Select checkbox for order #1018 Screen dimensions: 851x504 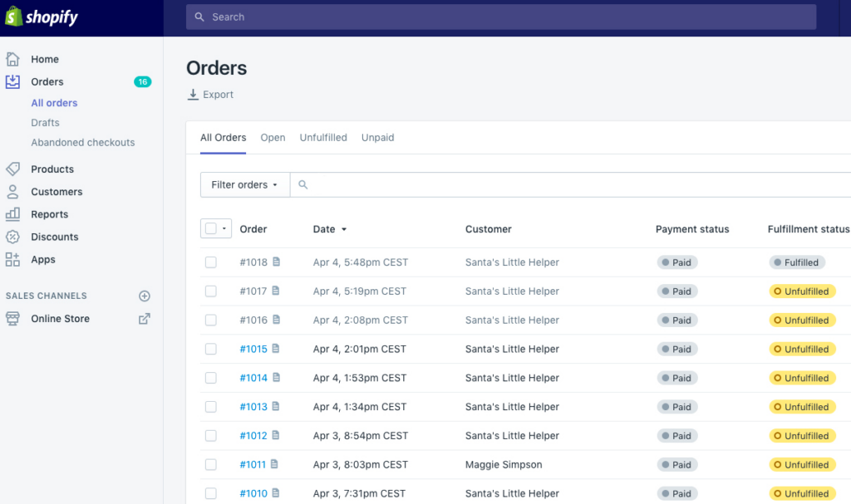(x=210, y=262)
